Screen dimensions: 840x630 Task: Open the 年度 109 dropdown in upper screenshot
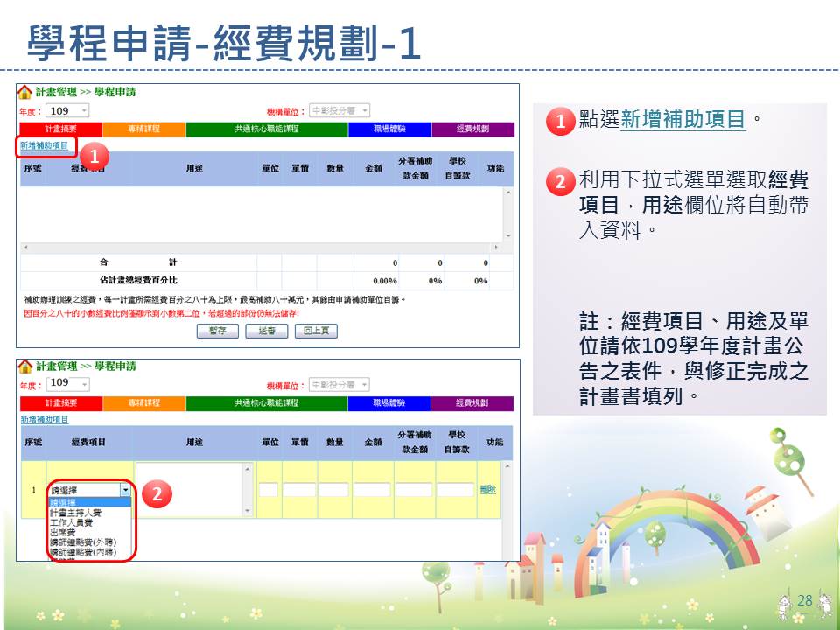84,111
